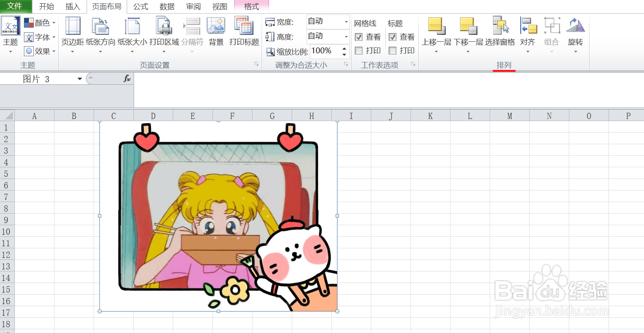
Task: Toggle Gridlines View (查看) checkbox
Action: tap(359, 37)
